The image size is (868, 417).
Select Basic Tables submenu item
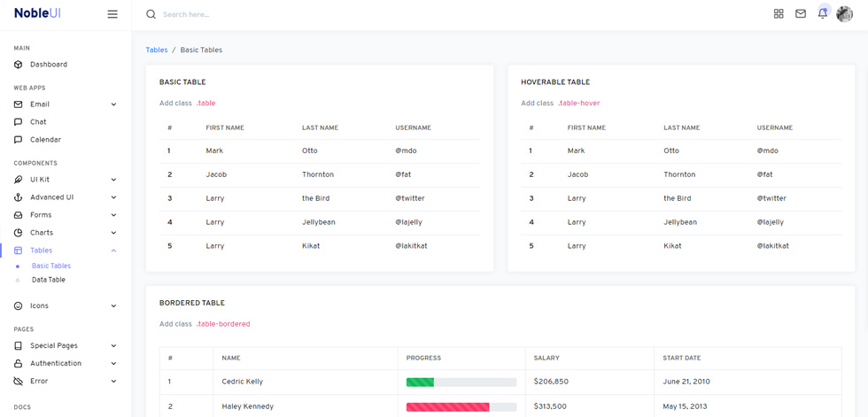coord(51,266)
